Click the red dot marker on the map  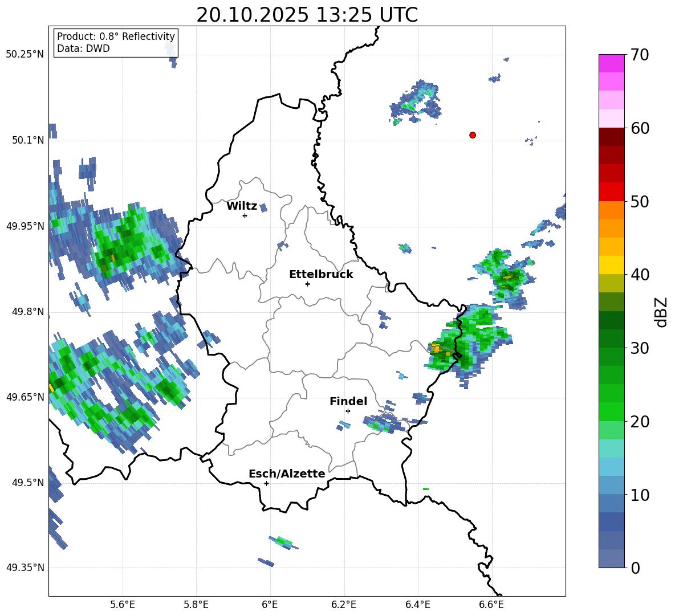tap(473, 135)
